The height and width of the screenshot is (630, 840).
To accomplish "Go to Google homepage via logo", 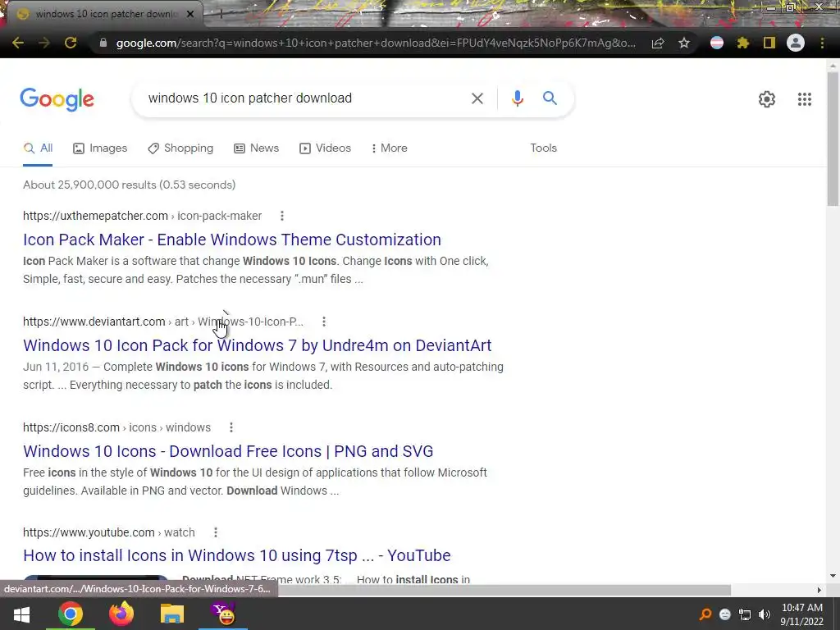I will coord(57,99).
